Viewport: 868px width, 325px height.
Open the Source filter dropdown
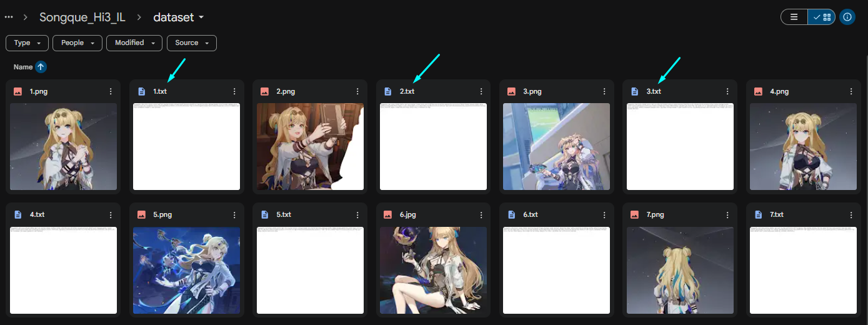(x=192, y=43)
